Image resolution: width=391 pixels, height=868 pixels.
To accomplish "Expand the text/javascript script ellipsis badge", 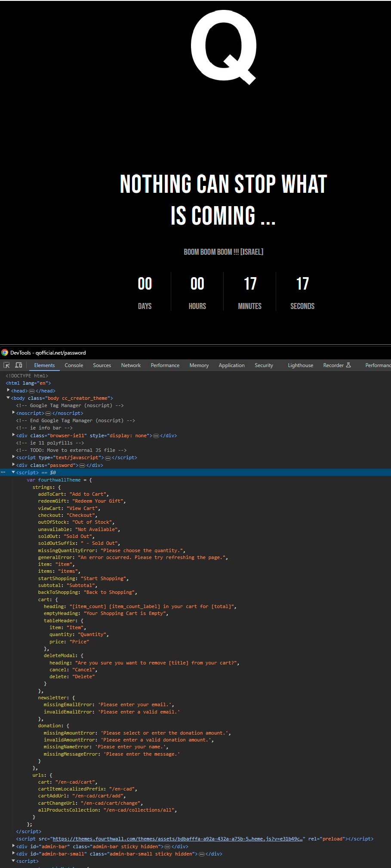I will [108, 457].
